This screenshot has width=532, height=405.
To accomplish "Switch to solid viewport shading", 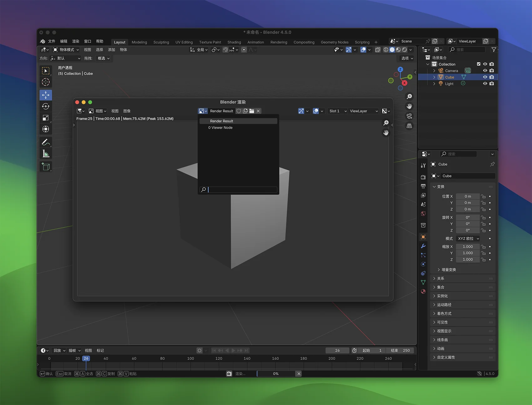I will click(392, 50).
